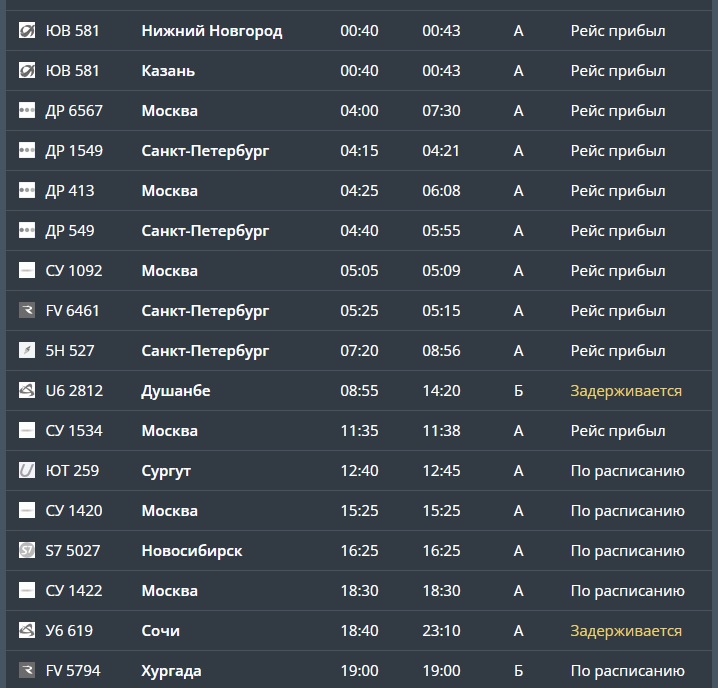This screenshot has height=688, width=718.
Task: Click the ЮТ 259 airline logo icon
Action: coord(27,471)
